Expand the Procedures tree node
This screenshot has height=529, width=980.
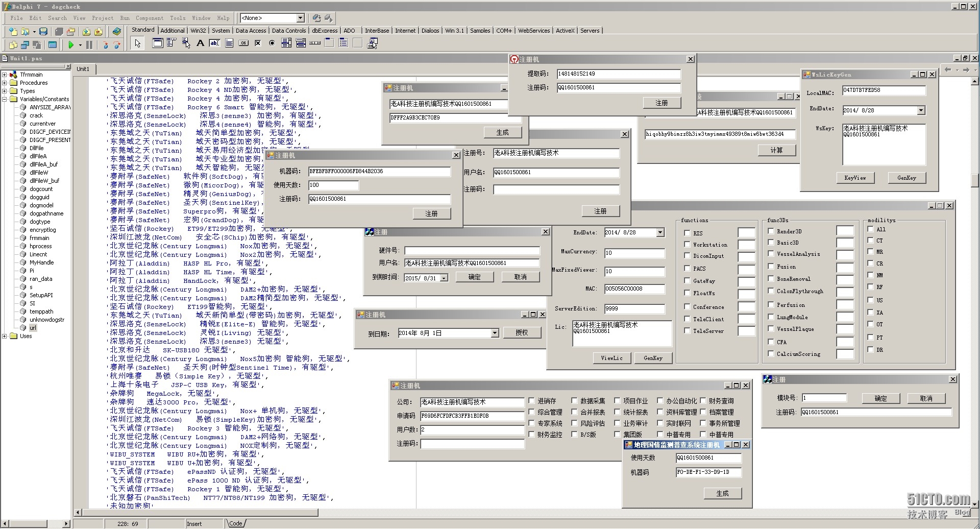pos(5,83)
